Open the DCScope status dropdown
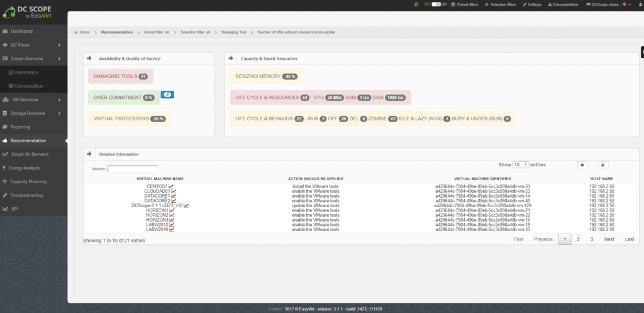This screenshot has height=313, width=644. click(609, 4)
